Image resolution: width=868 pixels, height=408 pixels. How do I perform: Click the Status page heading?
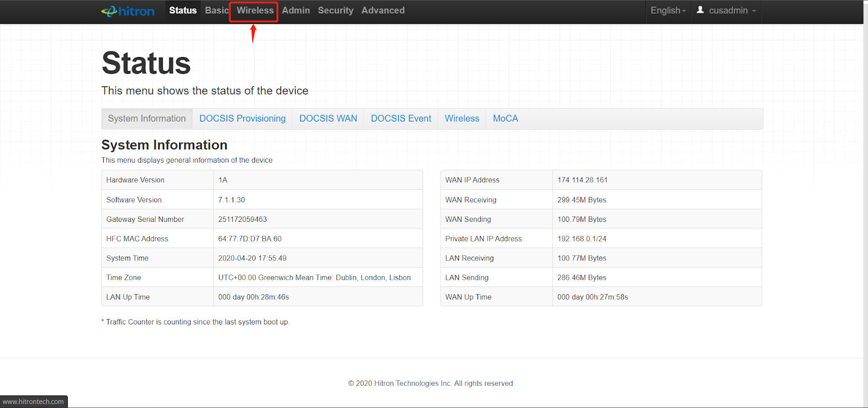point(146,63)
